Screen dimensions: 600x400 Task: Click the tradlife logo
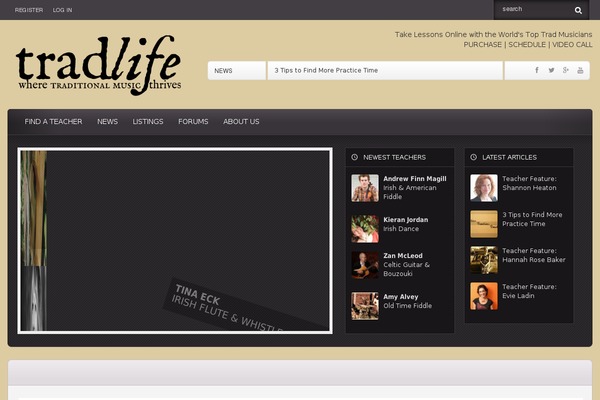(x=99, y=65)
